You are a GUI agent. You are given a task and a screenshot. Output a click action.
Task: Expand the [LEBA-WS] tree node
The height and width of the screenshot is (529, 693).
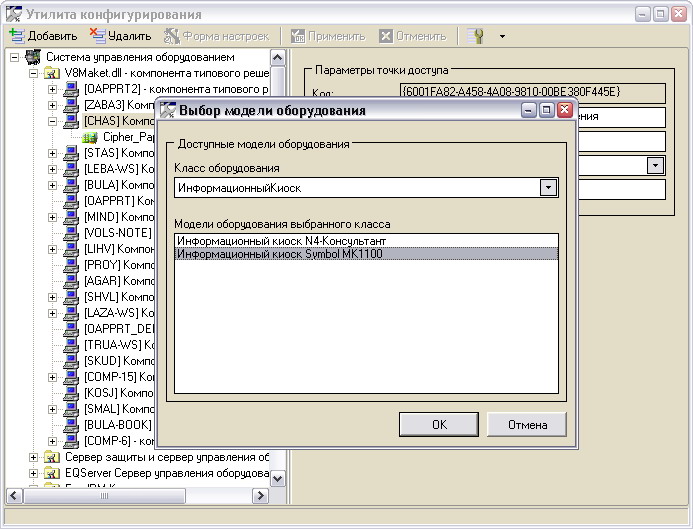[53, 169]
